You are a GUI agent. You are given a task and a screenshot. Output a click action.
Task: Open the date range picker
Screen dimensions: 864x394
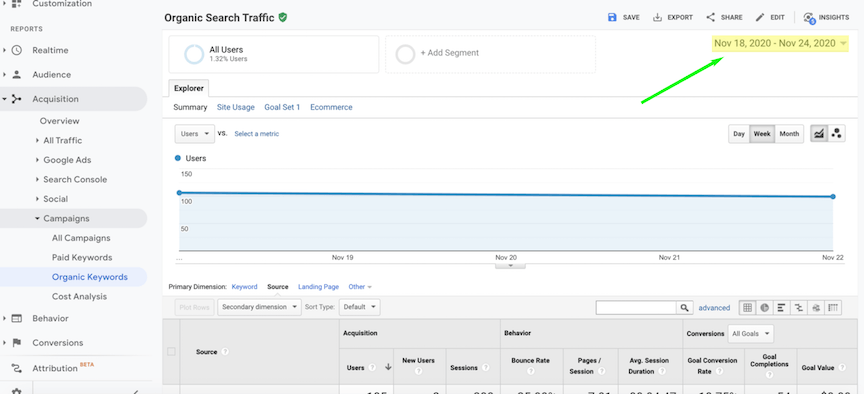[x=780, y=44]
